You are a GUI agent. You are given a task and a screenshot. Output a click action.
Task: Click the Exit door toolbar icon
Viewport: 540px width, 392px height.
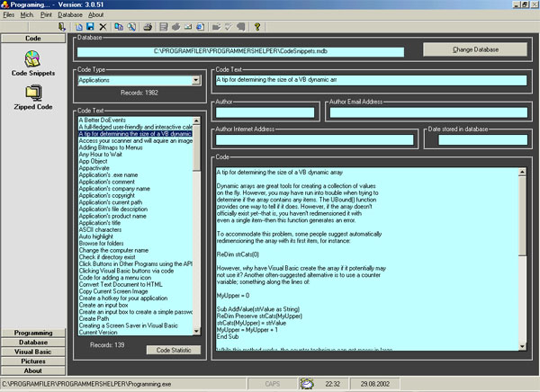(x=61, y=28)
